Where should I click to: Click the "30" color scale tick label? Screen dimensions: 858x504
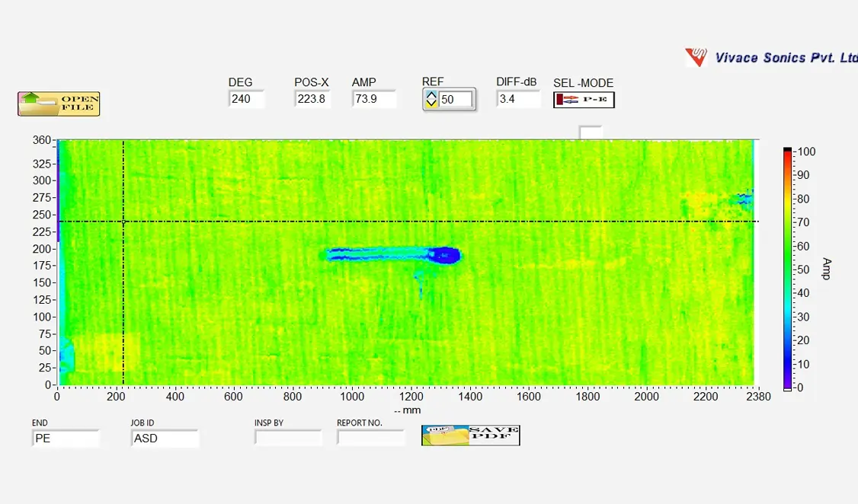[802, 317]
